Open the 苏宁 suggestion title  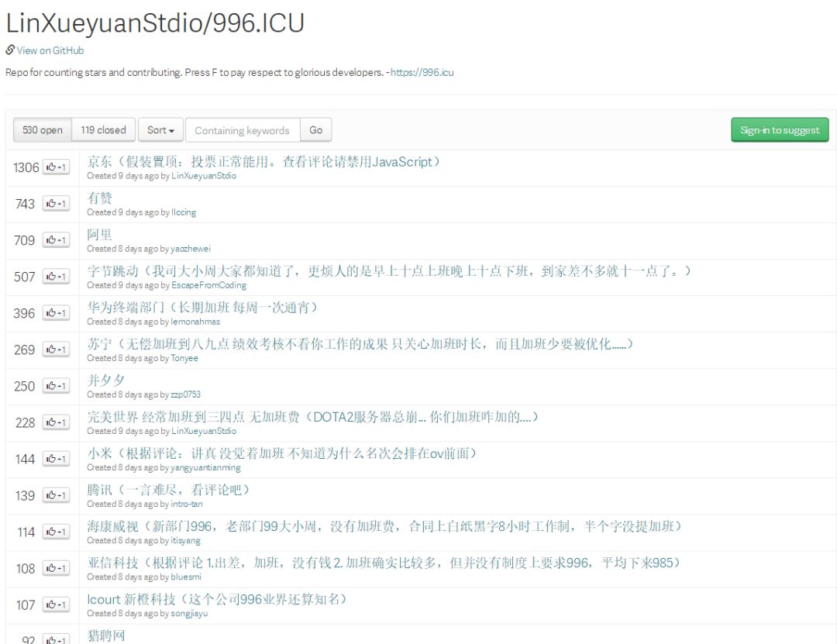(360, 344)
